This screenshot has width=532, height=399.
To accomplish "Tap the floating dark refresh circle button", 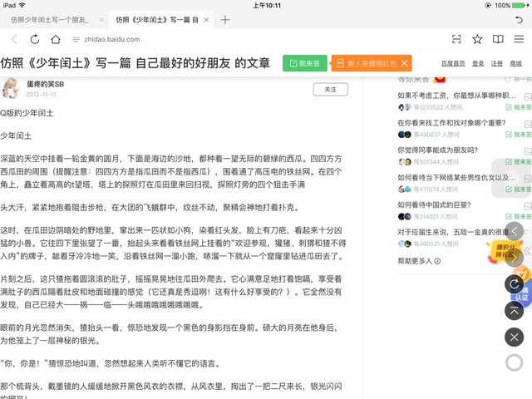I will [515, 283].
